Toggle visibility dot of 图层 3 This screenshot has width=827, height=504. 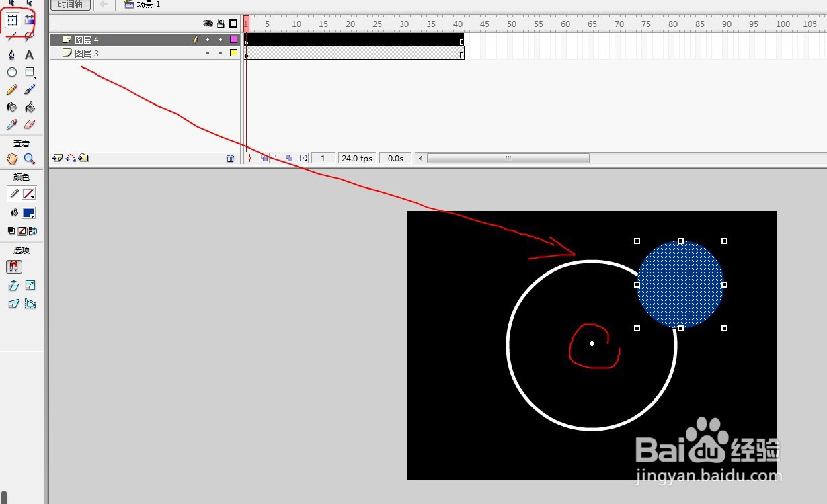coord(208,53)
